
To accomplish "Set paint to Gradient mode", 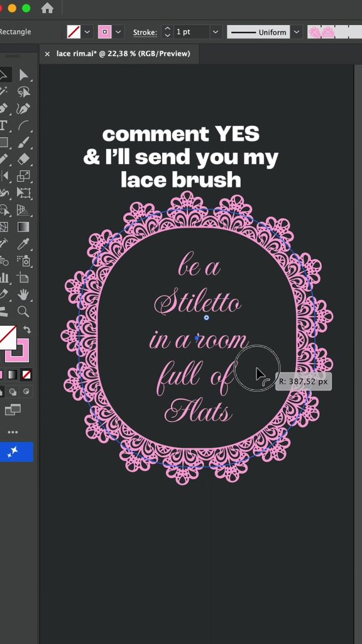I will (x=13, y=375).
